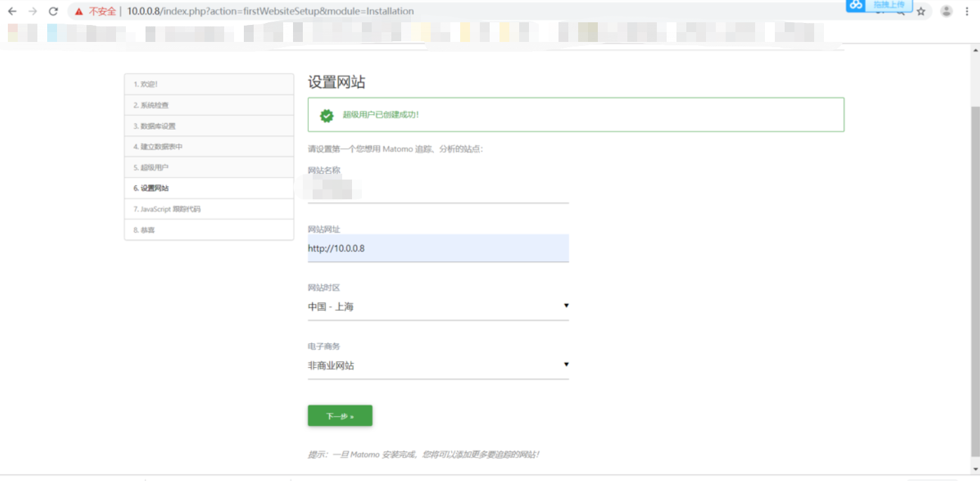The image size is (980, 481).
Task: Open the browser profile avatar
Action: (947, 11)
